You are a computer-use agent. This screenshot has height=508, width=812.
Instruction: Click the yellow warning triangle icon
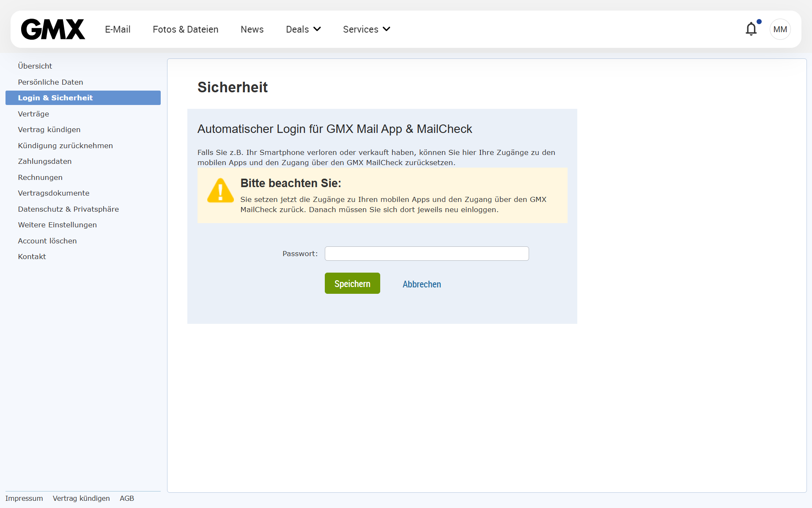coord(220,191)
